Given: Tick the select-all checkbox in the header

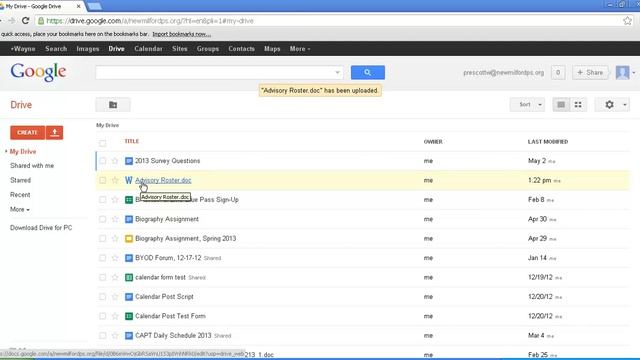Looking at the screenshot, I should (x=102, y=143).
